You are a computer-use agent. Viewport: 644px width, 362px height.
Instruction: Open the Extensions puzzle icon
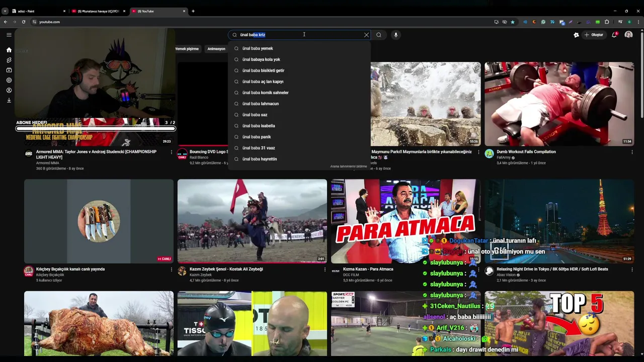click(607, 22)
